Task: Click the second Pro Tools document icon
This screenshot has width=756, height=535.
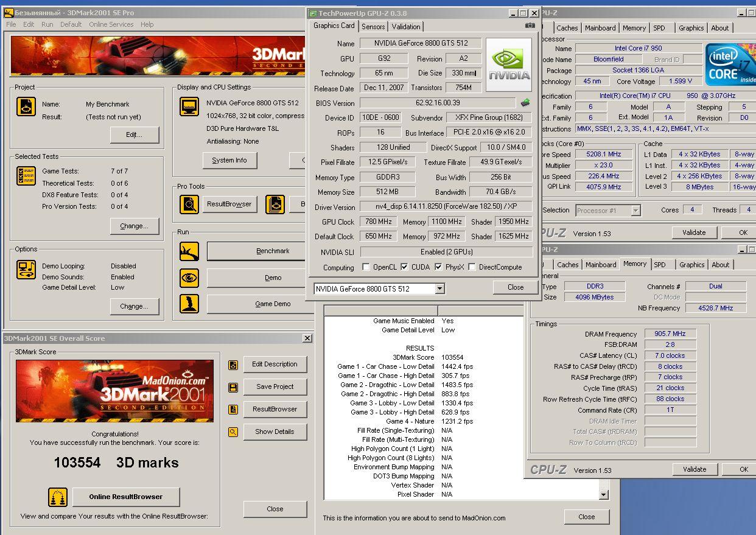Action: pos(275,205)
